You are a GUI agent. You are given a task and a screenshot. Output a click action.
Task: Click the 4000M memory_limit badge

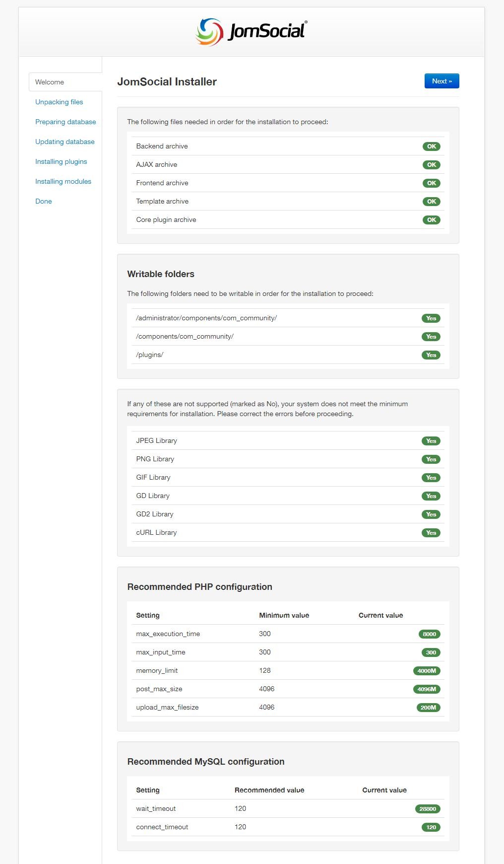tap(427, 671)
